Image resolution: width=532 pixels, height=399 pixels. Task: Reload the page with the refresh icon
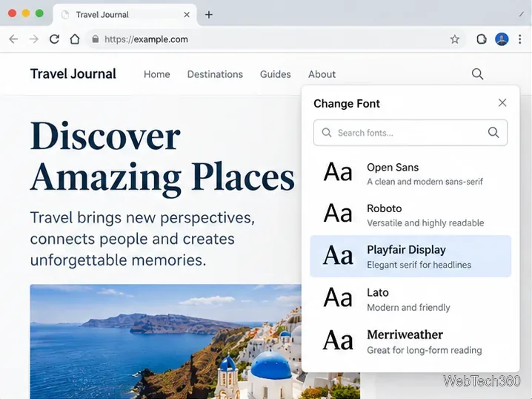click(54, 39)
